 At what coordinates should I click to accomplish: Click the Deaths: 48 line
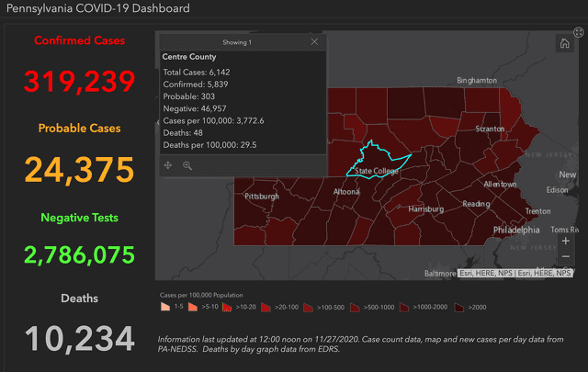click(183, 133)
